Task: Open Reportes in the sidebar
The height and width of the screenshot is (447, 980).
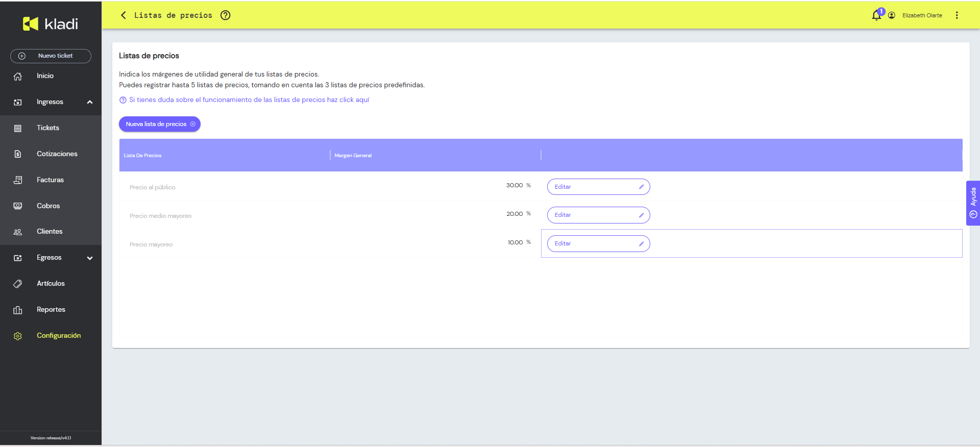Action: [x=51, y=310]
